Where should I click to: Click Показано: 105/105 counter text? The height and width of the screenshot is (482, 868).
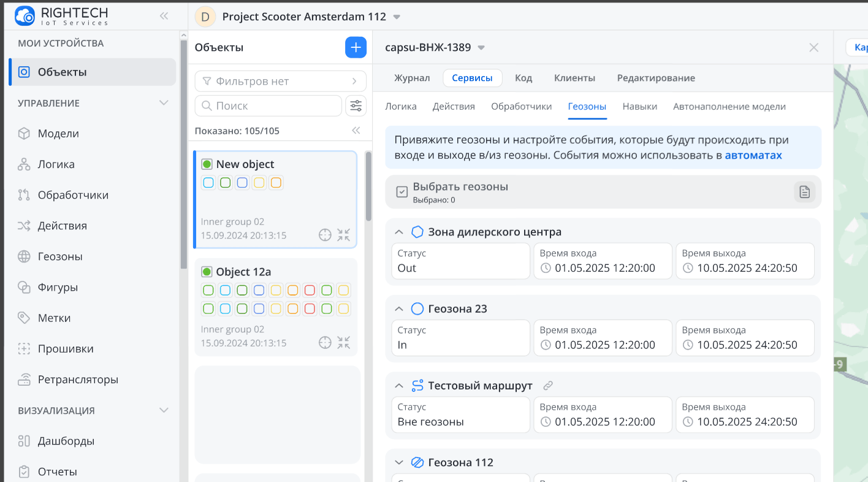237,131
